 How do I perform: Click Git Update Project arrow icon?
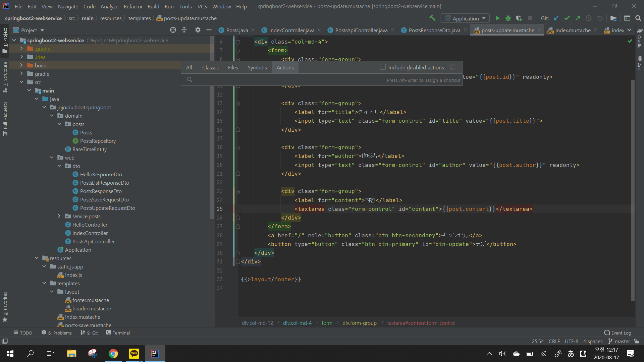click(556, 18)
